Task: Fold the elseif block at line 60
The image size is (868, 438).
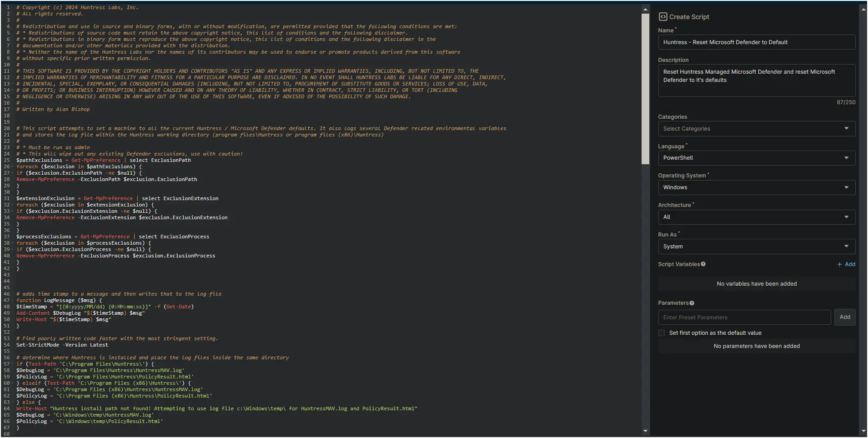Action: pos(11,383)
